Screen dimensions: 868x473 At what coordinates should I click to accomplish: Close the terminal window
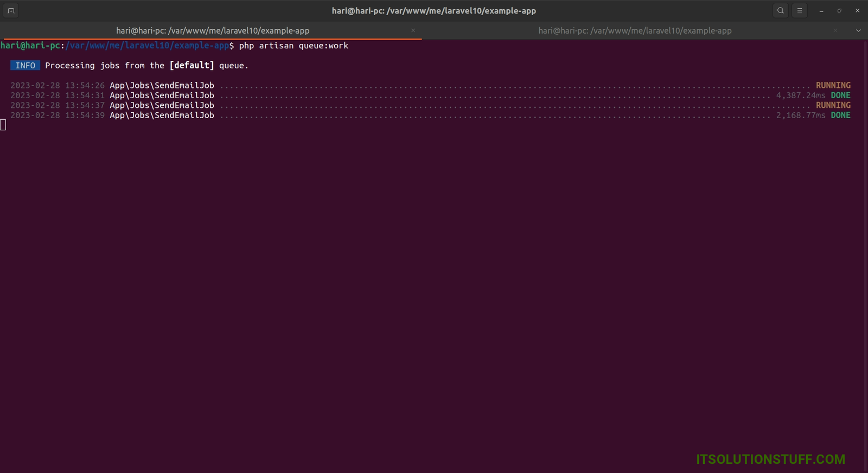coord(857,11)
